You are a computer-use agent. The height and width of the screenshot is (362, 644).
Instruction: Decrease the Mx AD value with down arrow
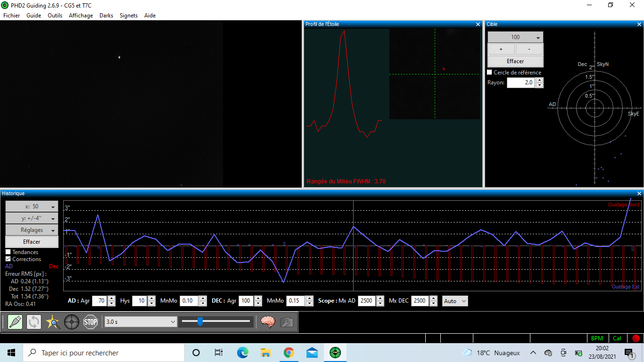(x=380, y=304)
